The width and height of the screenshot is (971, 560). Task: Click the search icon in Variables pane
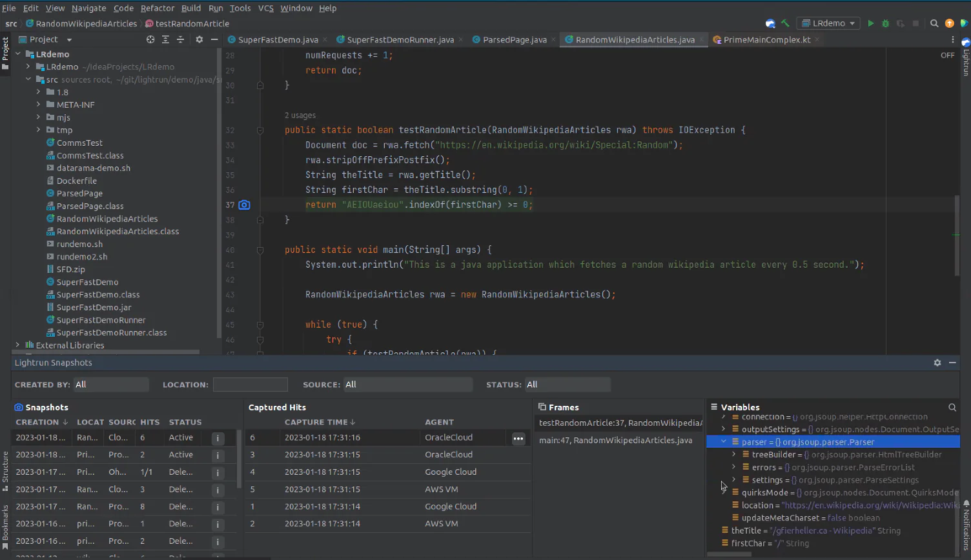[952, 407]
